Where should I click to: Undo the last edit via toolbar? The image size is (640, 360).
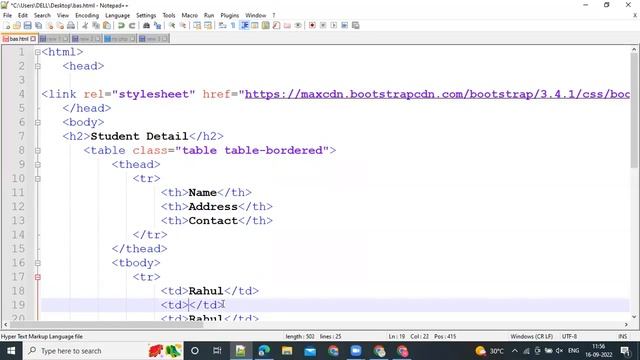(x=121, y=25)
